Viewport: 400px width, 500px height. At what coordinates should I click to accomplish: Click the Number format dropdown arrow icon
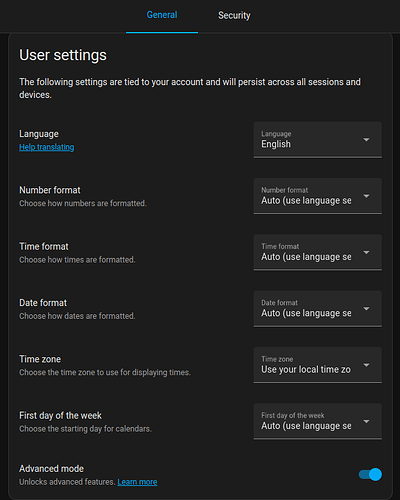coord(366,196)
